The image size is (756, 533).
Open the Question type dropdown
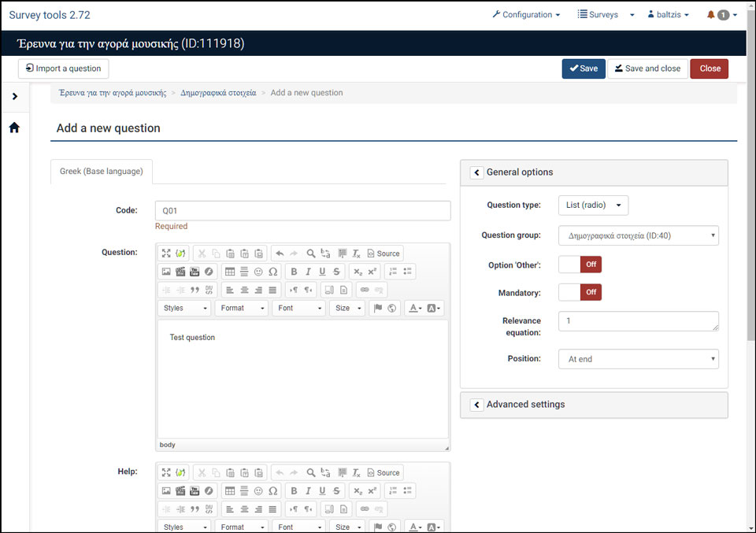[593, 205]
